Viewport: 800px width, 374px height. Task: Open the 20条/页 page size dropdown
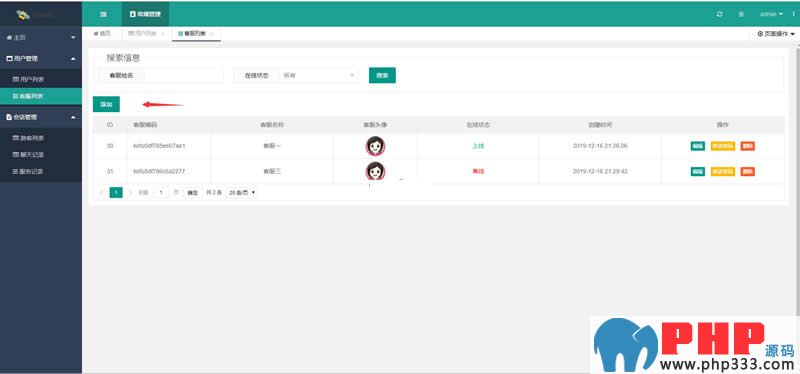[242, 192]
